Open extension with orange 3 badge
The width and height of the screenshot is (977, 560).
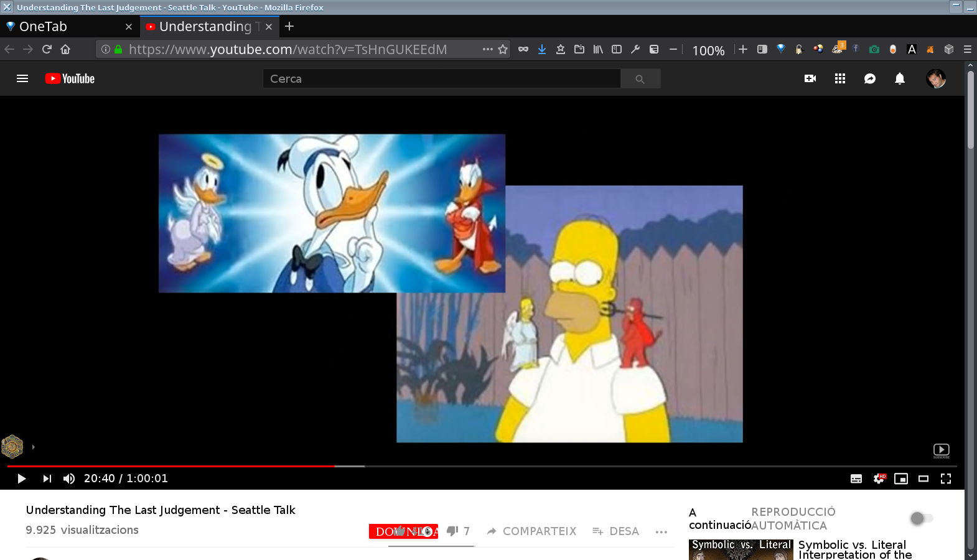[838, 49]
